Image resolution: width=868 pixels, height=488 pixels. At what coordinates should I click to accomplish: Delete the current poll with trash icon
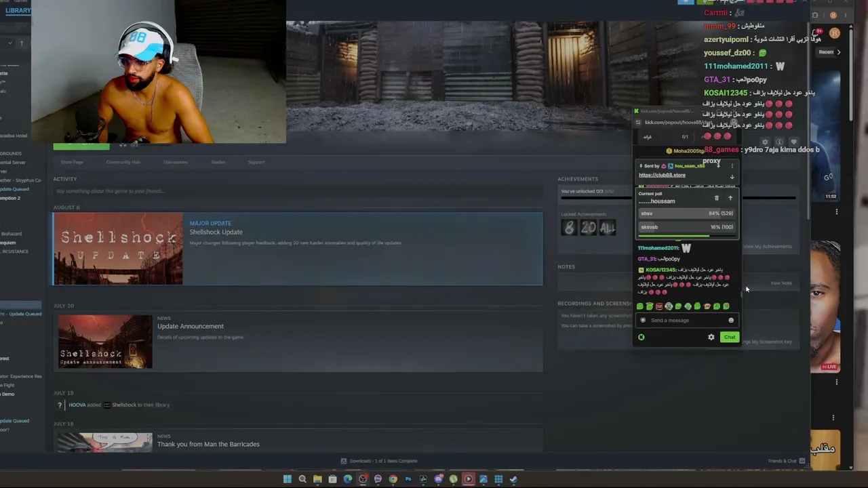717,198
